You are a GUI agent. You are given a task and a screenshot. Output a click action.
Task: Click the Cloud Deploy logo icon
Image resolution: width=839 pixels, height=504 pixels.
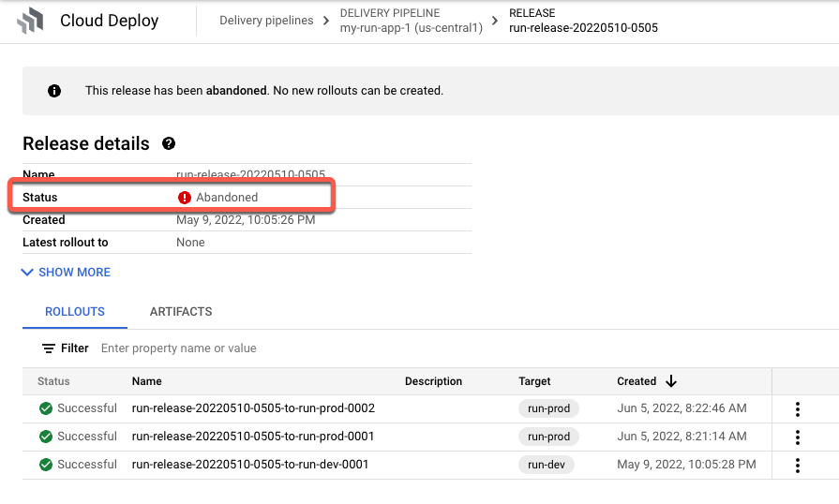(30, 21)
